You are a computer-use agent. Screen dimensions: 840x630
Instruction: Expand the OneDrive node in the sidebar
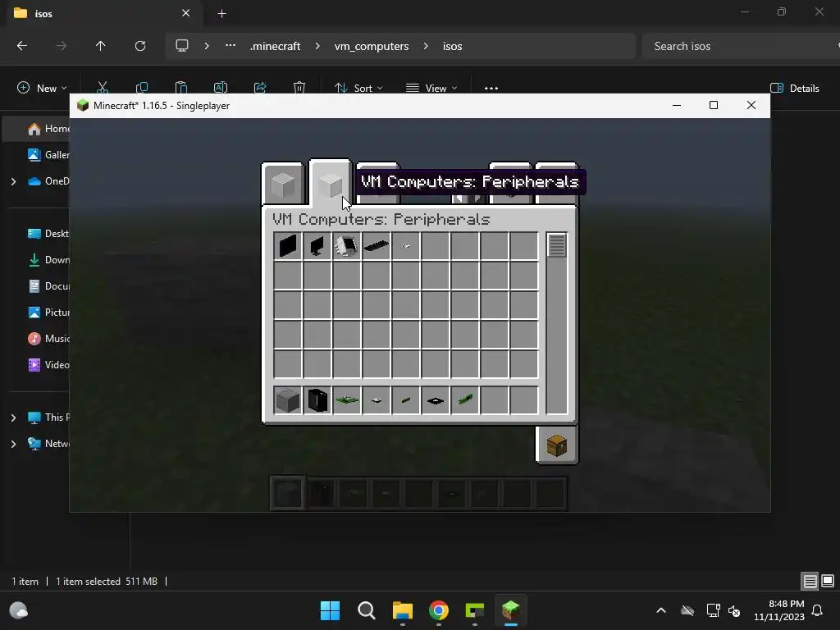(13, 181)
